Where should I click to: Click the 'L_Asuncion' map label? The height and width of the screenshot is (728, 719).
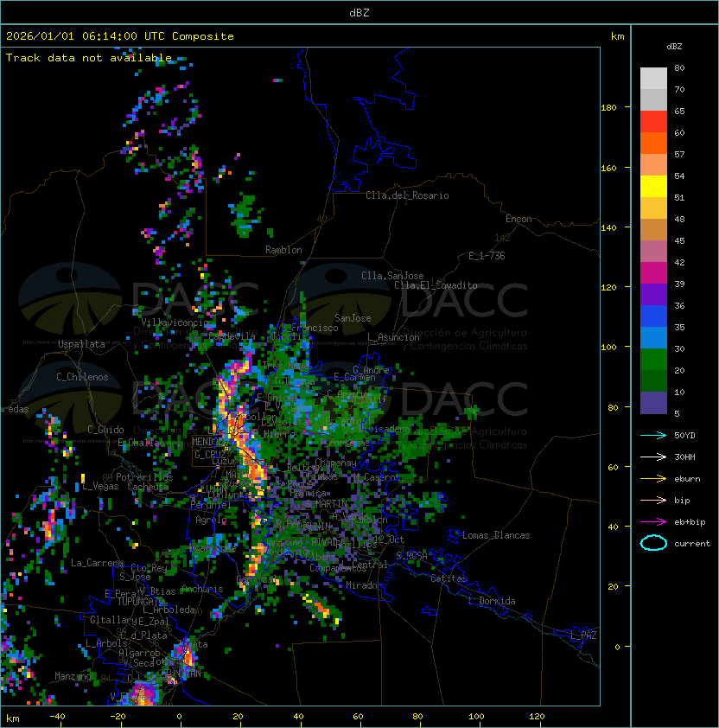click(x=393, y=337)
